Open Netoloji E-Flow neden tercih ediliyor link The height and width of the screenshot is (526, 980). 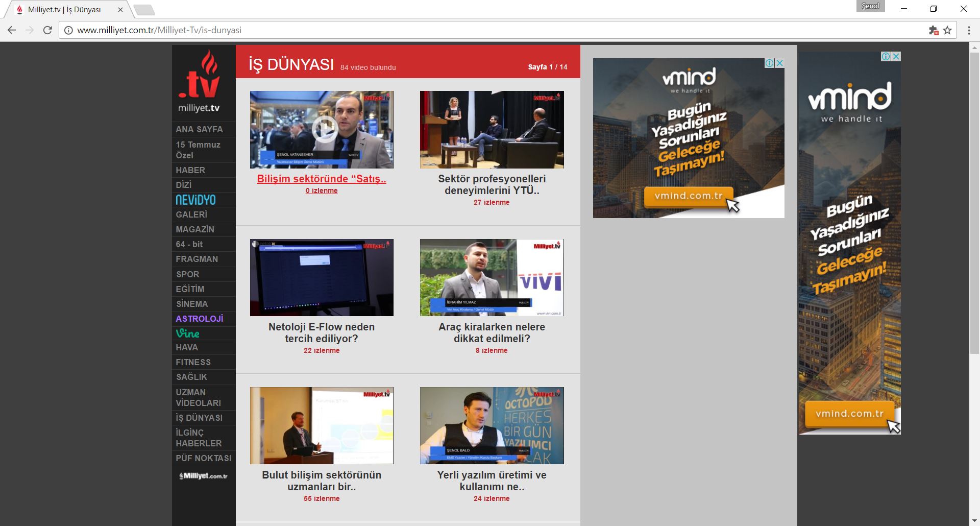(322, 332)
